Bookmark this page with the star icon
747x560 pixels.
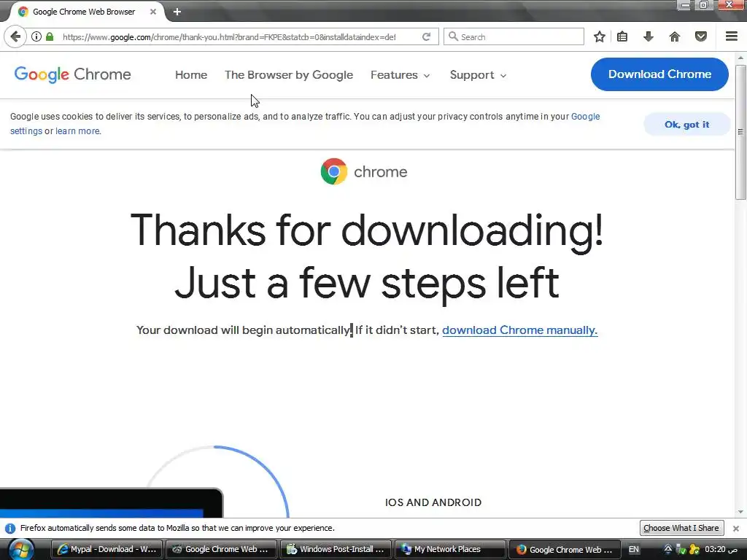coord(600,36)
